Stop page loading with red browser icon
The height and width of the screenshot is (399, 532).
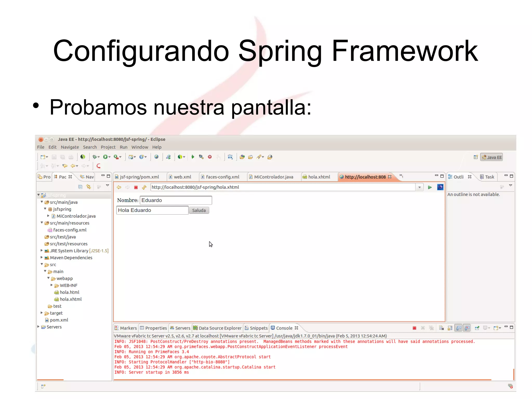[x=136, y=187]
